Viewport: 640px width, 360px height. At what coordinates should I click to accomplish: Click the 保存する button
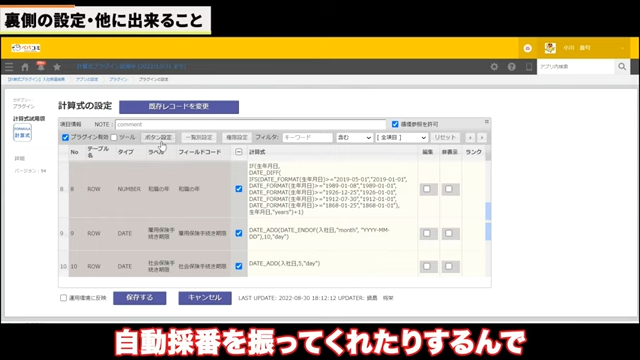pos(140,298)
